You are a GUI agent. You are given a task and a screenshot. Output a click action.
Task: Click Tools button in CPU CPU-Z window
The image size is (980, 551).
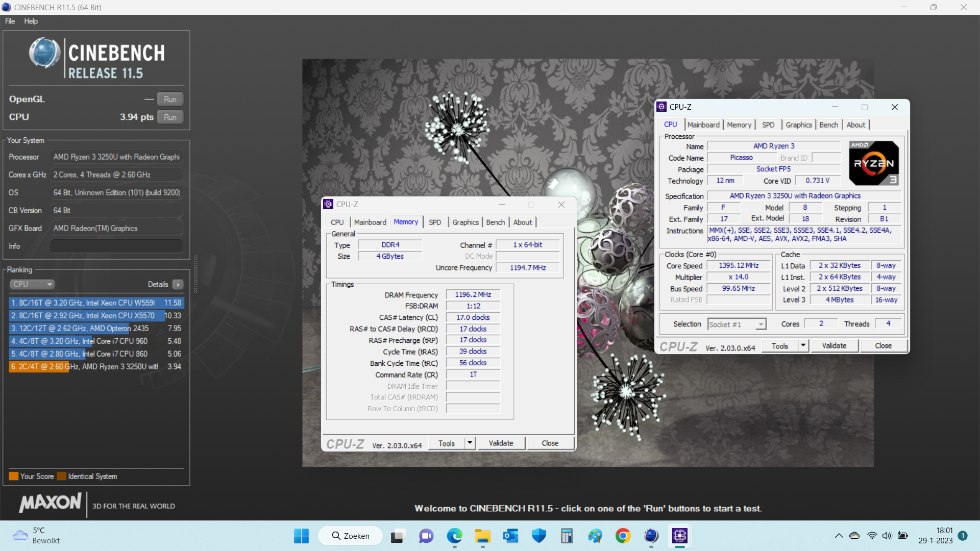pos(780,345)
